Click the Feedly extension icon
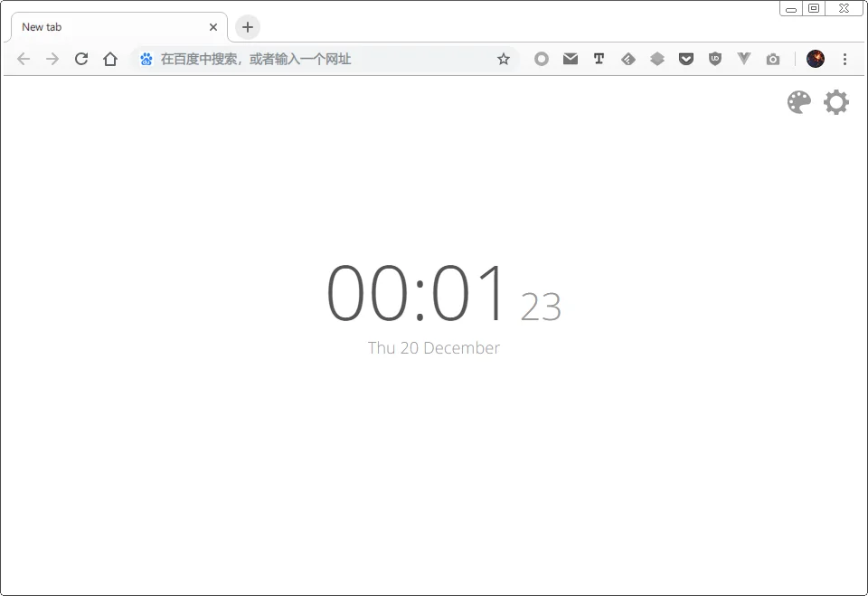Screen dimensions: 868x596 [628, 58]
